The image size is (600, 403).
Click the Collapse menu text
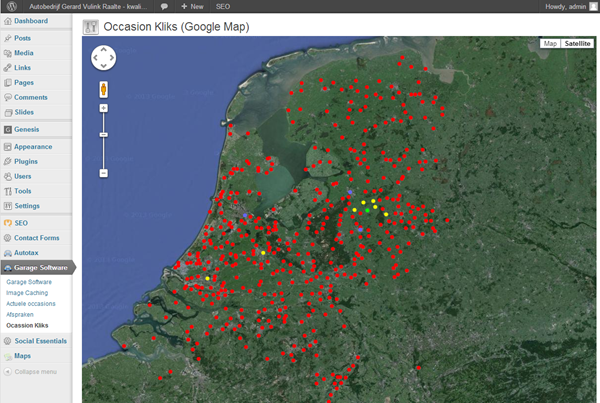tap(36, 372)
